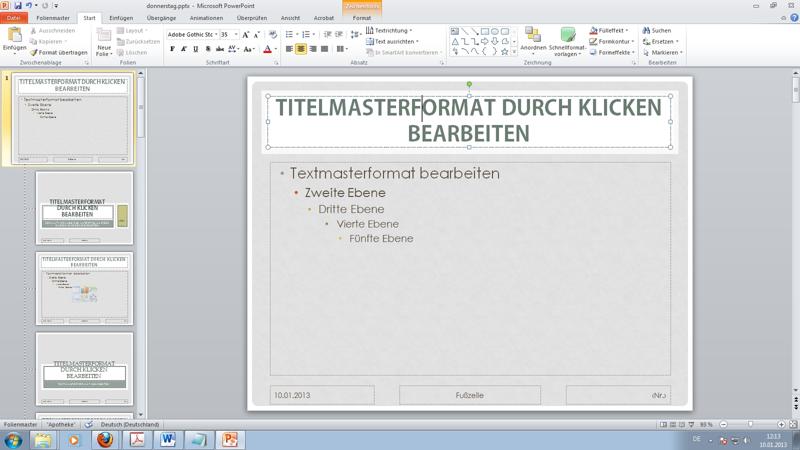Select the second layout thumbnail

pyautogui.click(x=84, y=208)
